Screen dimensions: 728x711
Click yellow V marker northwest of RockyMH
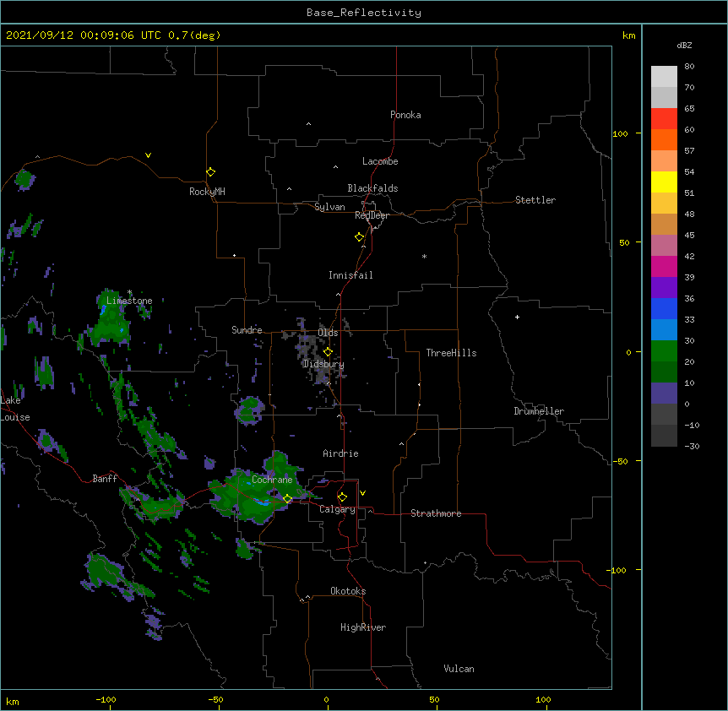(x=148, y=155)
